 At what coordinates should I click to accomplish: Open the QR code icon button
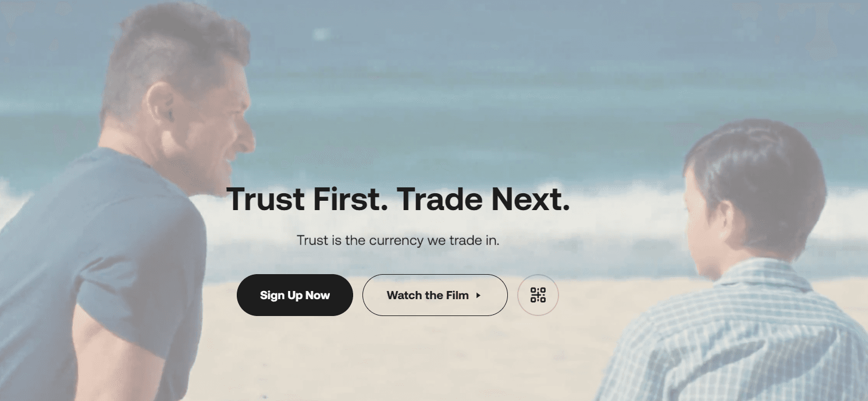point(538,295)
